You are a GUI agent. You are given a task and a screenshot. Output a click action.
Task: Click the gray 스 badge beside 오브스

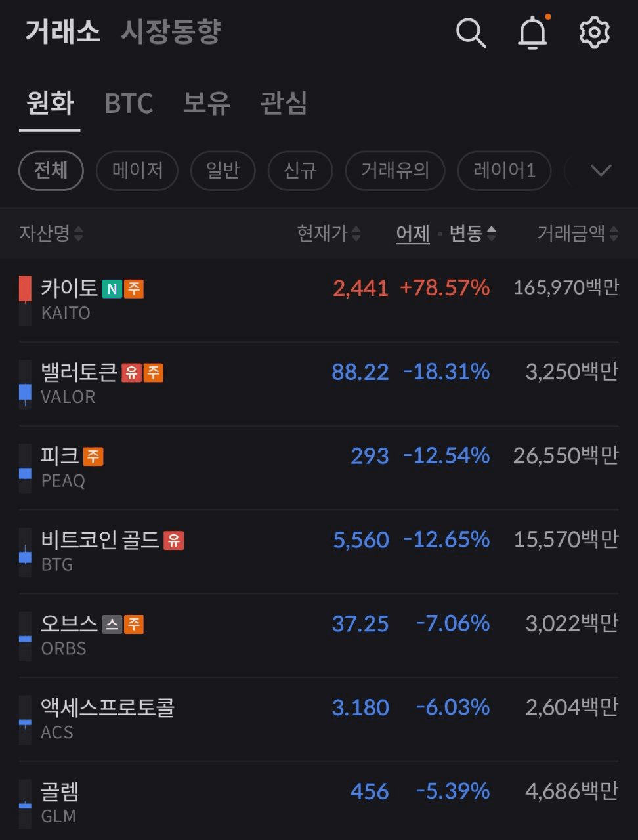(x=112, y=624)
